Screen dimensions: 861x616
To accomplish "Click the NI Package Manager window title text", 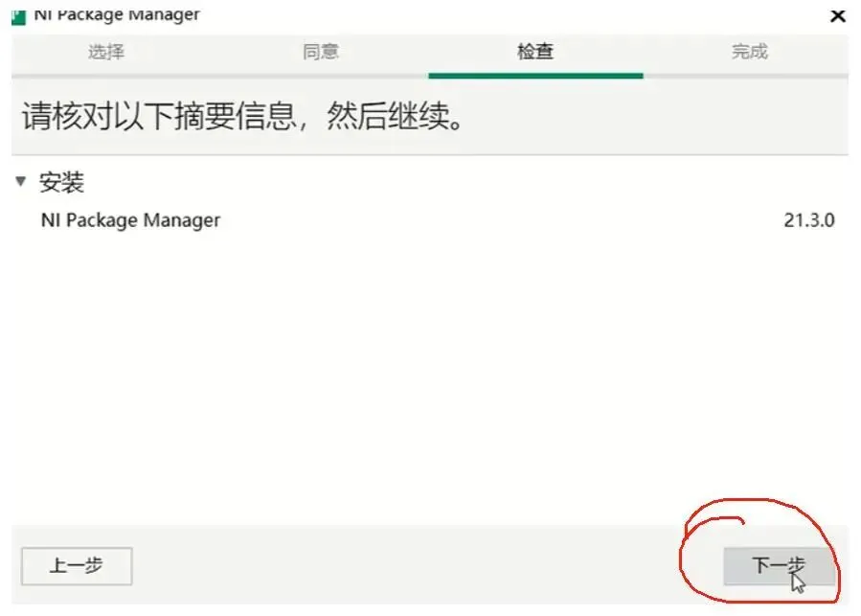I will 117,15.
